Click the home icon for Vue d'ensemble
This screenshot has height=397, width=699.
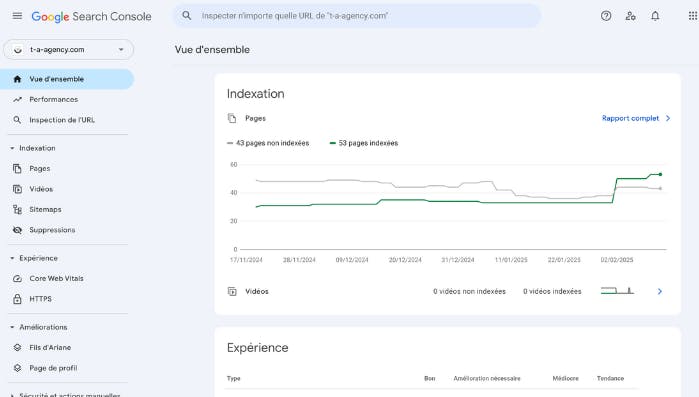[x=17, y=79]
